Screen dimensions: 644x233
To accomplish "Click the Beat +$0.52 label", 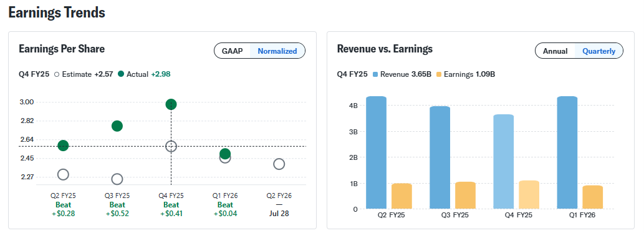I will 117,209.
